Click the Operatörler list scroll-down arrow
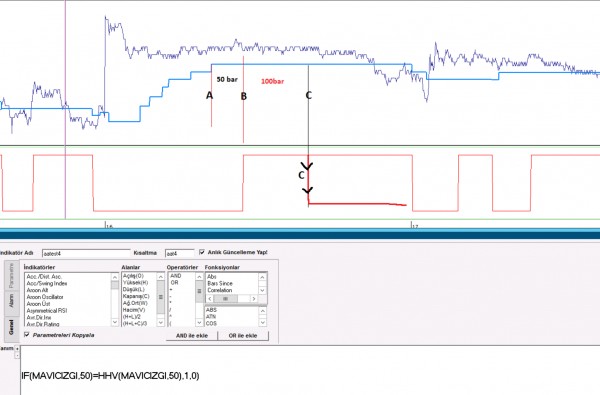This screenshot has width=600, height=395. [199, 323]
